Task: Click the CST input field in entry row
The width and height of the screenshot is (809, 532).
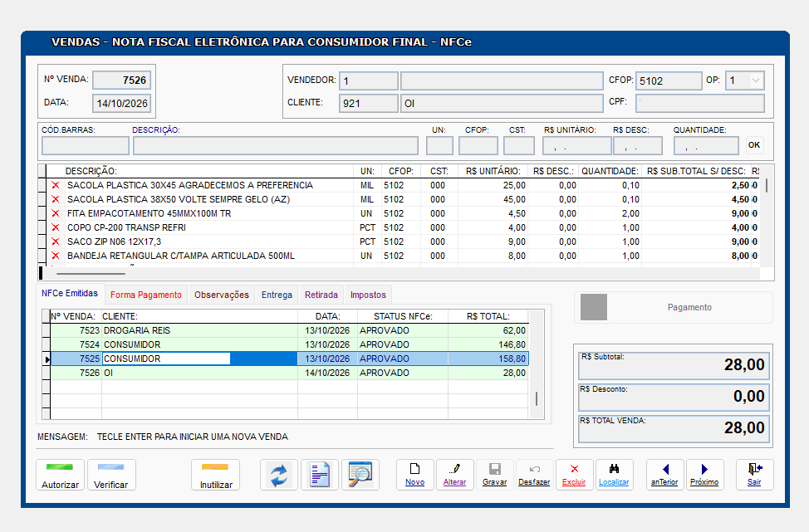Action: (518, 146)
